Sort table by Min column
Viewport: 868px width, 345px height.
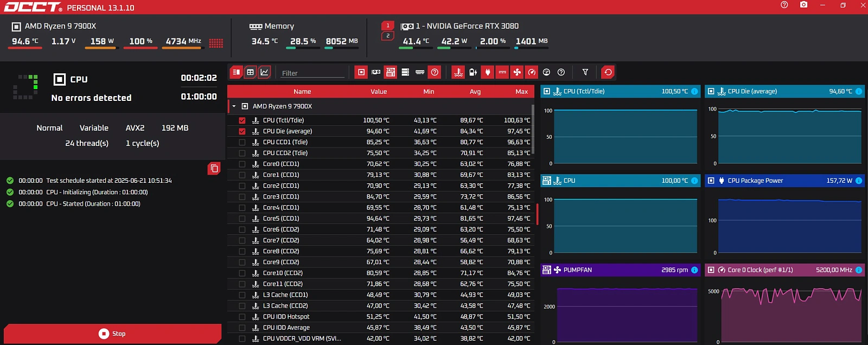(x=429, y=92)
